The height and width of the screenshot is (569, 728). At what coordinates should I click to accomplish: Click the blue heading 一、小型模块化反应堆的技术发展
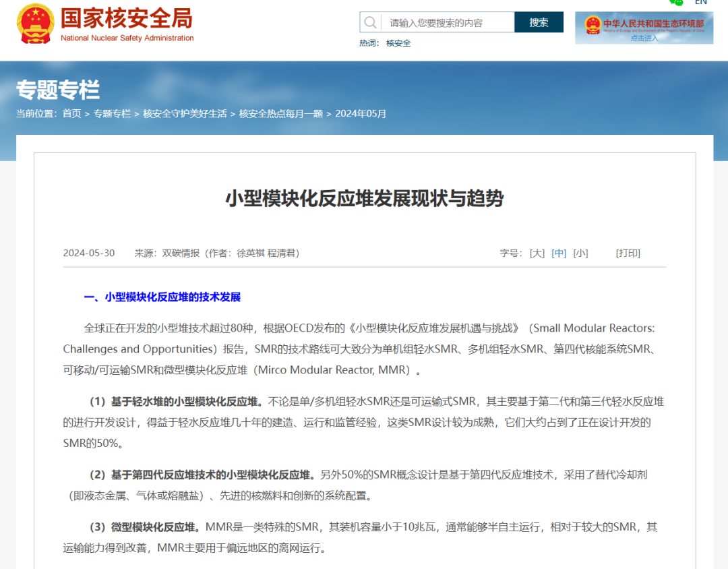[x=162, y=297]
